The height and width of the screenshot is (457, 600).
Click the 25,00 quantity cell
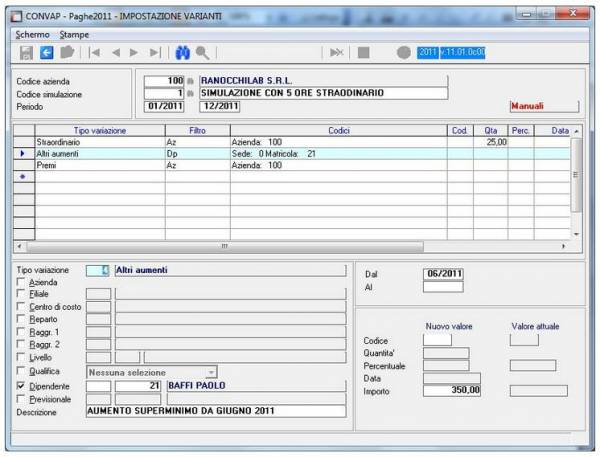click(491, 142)
